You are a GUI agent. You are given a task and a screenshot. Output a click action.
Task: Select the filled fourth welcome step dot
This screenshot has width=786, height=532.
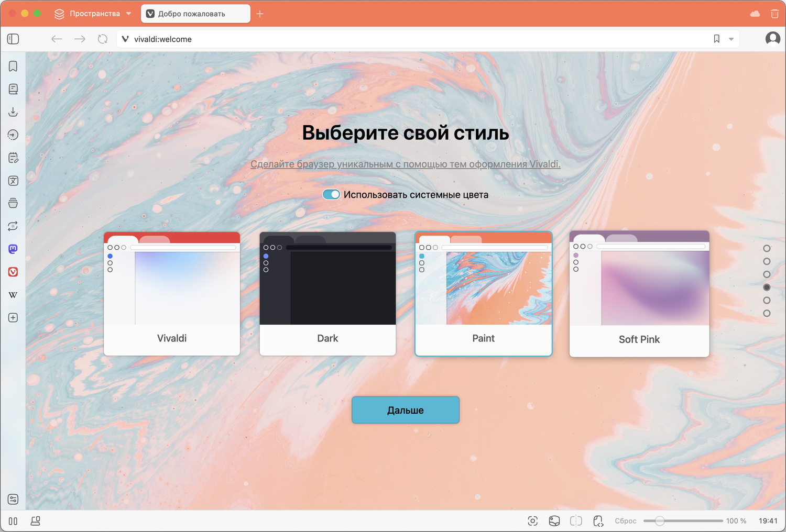(767, 287)
